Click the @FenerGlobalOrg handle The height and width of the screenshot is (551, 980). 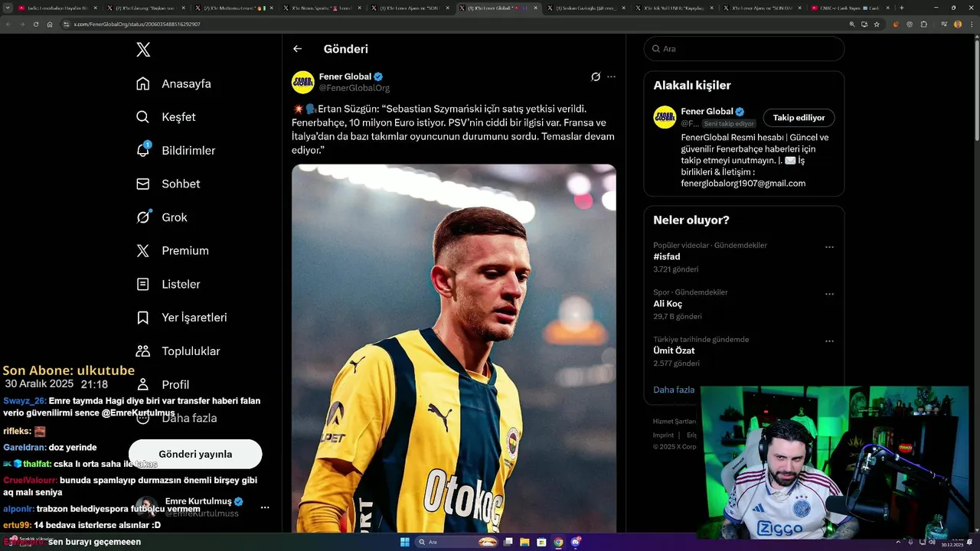coord(354,88)
